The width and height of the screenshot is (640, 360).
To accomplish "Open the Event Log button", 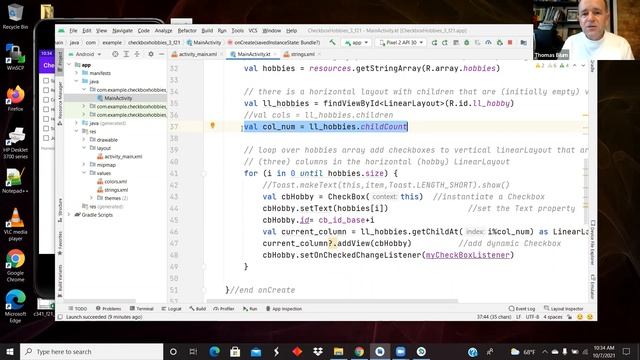I will (522, 309).
